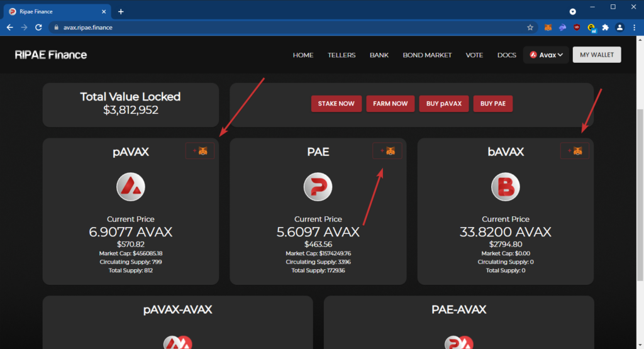Open the Chrome profile avatar
The image size is (644, 349).
tap(619, 28)
